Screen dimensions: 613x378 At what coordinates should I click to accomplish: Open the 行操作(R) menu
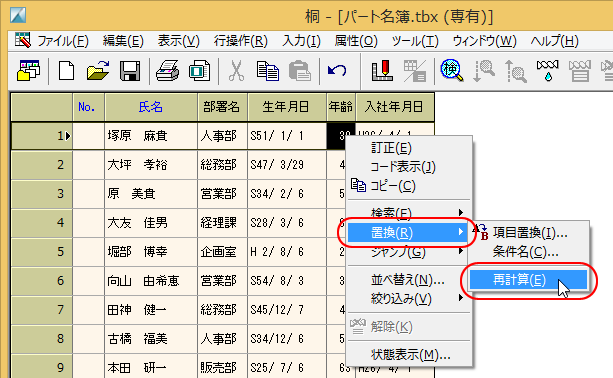pyautogui.click(x=240, y=41)
